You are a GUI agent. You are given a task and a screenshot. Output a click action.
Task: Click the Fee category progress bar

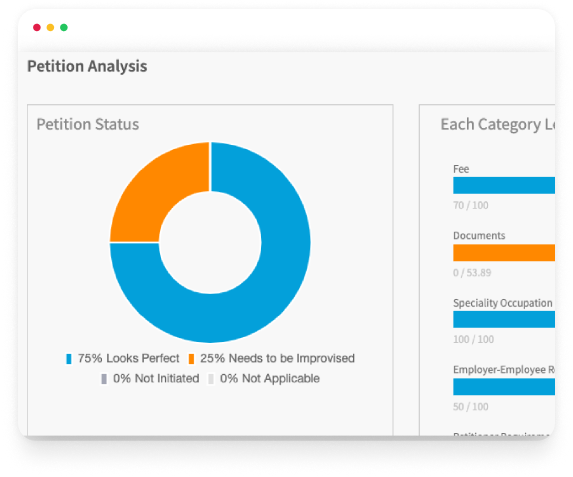click(x=504, y=185)
